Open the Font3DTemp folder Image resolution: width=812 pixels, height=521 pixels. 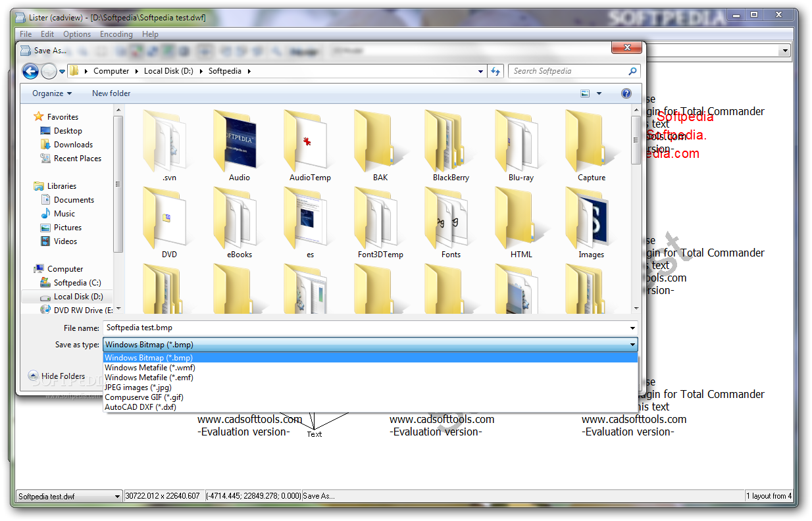pyautogui.click(x=380, y=223)
